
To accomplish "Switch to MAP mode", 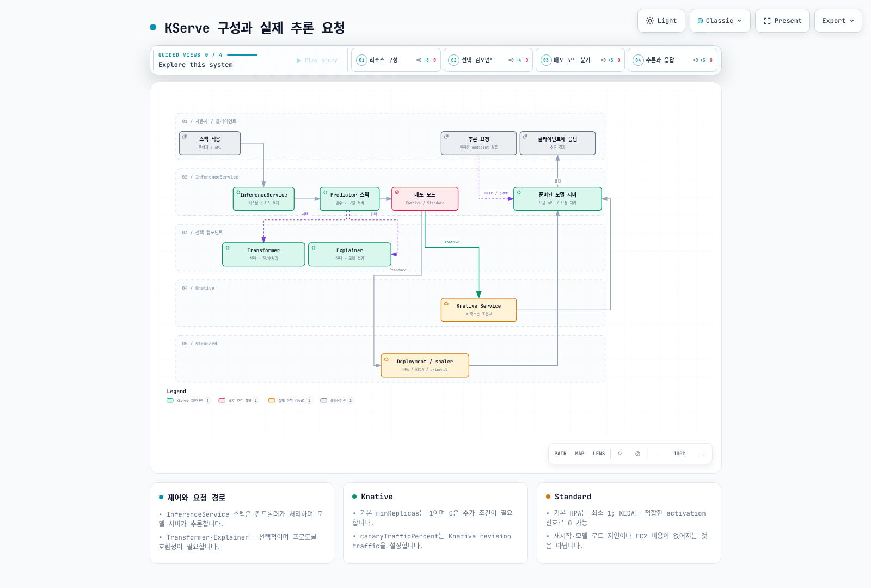I will (580, 454).
